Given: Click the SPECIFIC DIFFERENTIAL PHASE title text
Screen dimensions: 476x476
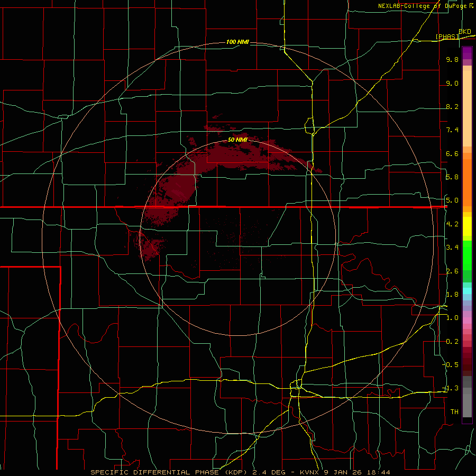Looking at the screenshot, I should tap(155, 472).
